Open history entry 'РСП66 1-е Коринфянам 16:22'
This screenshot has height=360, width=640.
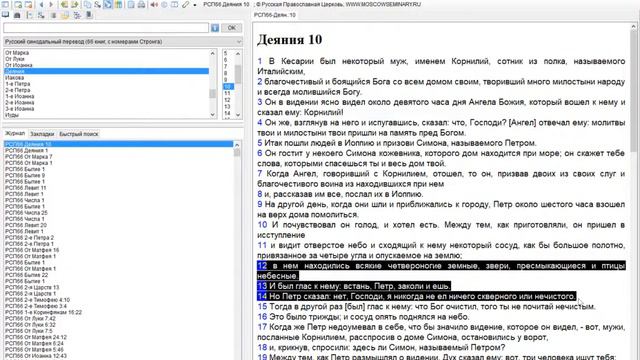click(118, 312)
